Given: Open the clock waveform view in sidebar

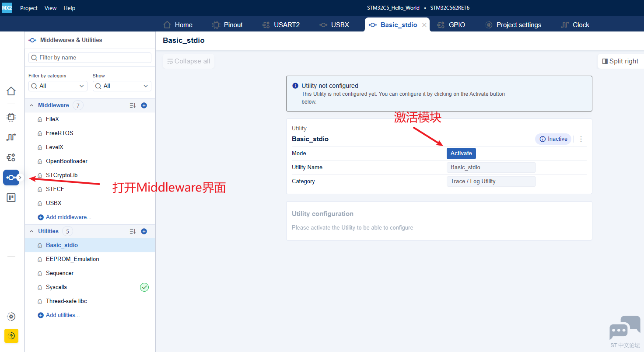Looking at the screenshot, I should (11, 137).
